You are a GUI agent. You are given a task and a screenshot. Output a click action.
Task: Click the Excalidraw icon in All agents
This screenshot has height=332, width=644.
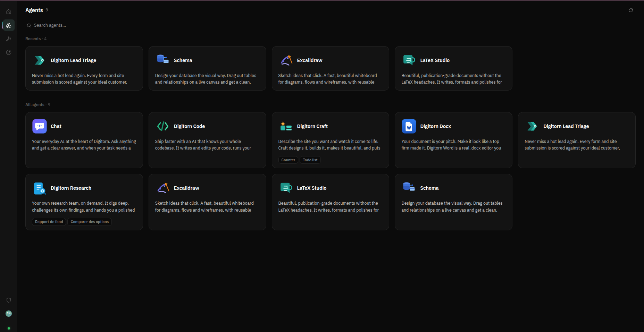tap(163, 188)
